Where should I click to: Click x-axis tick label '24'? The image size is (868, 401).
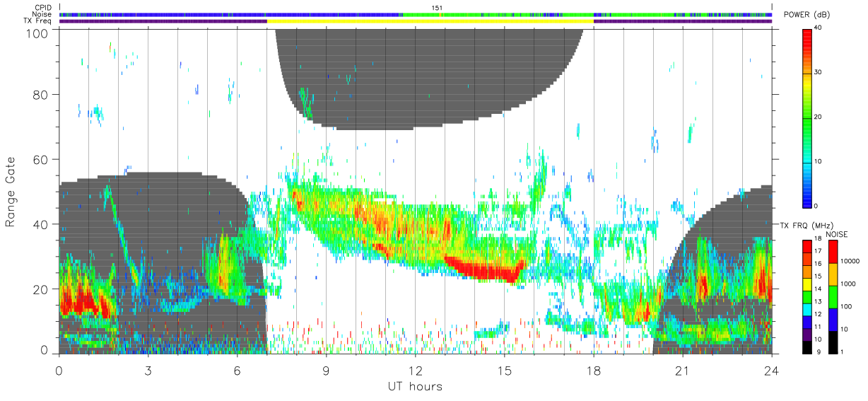pyautogui.click(x=771, y=370)
